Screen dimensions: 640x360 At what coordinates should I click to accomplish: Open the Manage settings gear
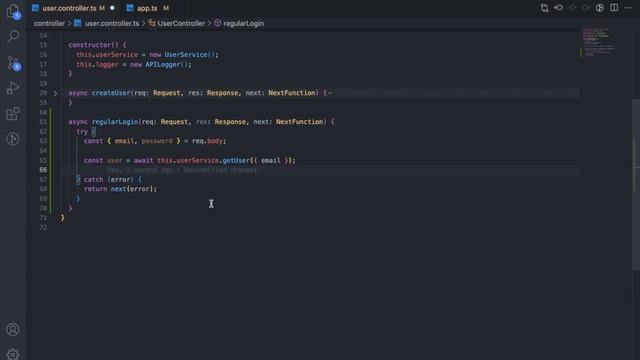click(x=13, y=354)
